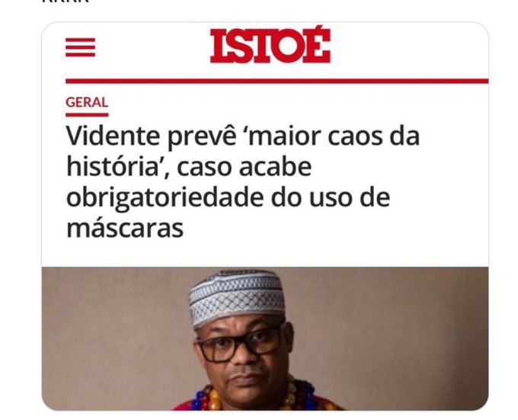Click the words 'do uso de' in the headline
The image size is (518, 420).
click(x=331, y=197)
